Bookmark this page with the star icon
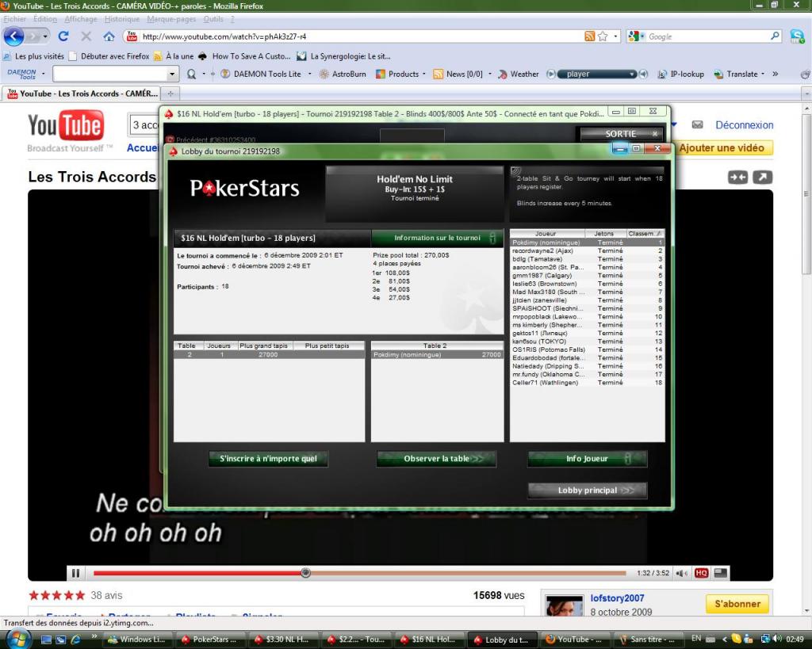This screenshot has height=649, width=812. click(603, 36)
